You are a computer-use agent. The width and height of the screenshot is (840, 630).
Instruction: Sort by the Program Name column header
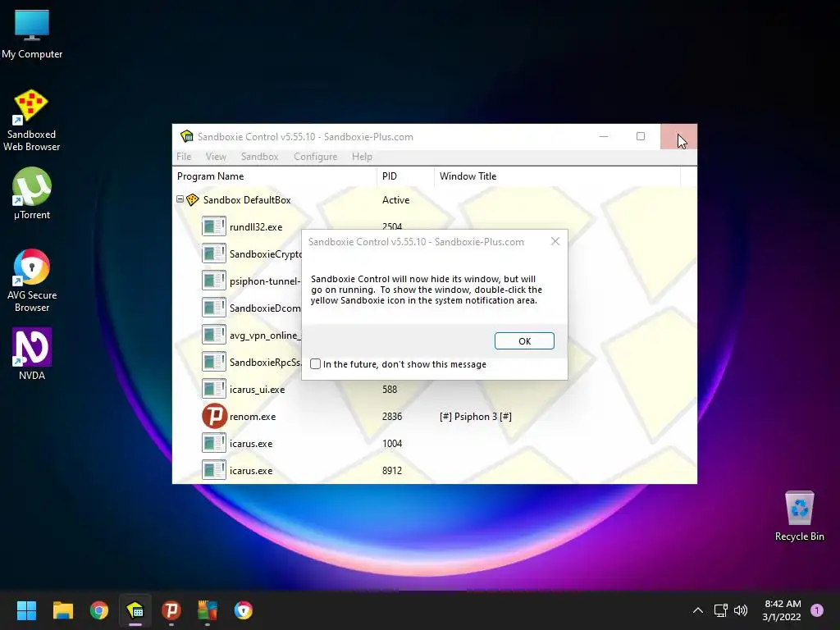tap(275, 176)
